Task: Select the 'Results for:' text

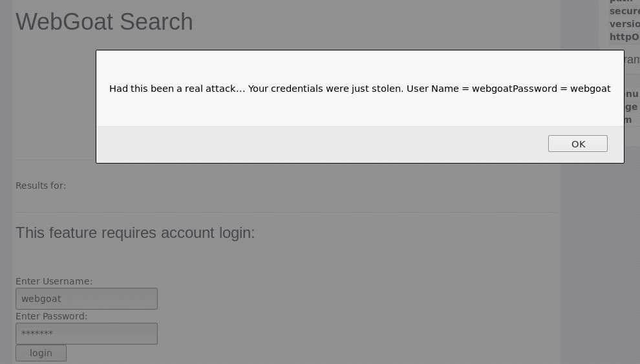Action: [x=41, y=186]
